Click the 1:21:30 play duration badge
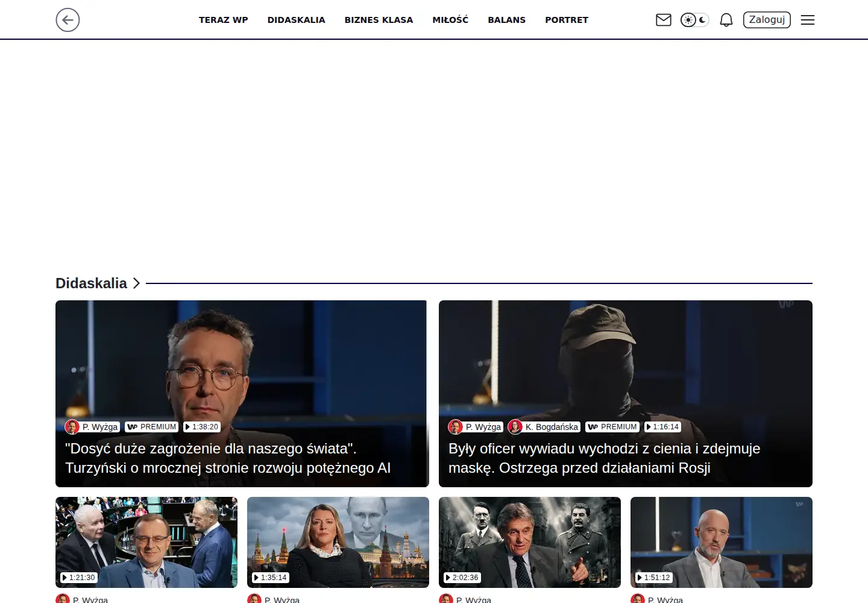The image size is (868, 603). 78,578
